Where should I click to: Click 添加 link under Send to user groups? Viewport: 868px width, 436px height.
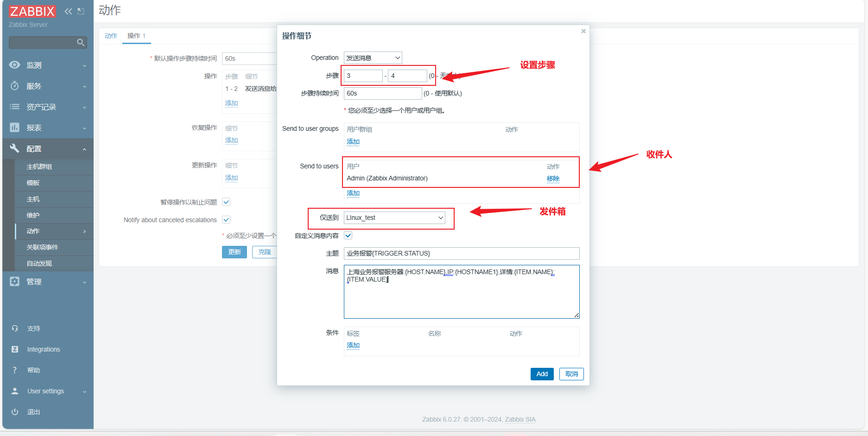[x=353, y=142]
